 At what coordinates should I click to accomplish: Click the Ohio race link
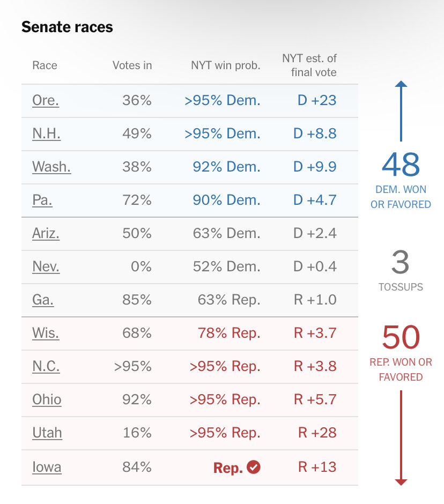47,399
